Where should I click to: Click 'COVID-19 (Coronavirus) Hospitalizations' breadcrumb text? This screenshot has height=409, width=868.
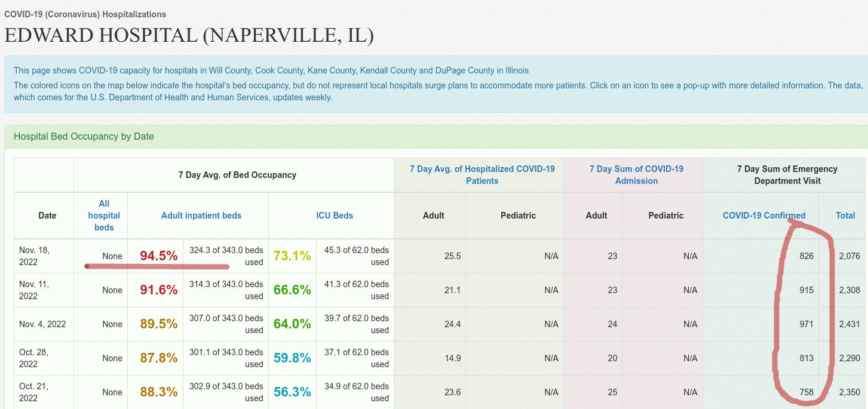click(85, 14)
